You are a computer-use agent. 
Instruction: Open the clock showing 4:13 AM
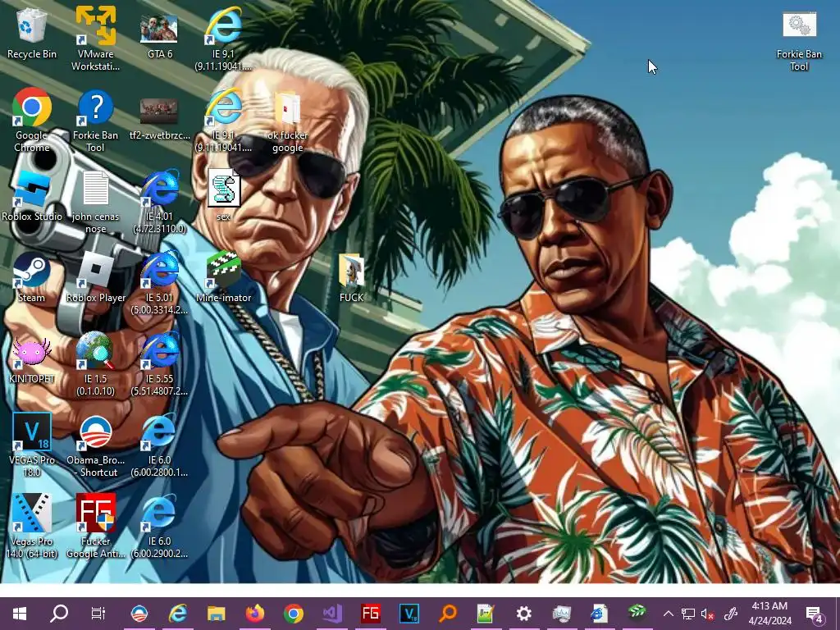(769, 614)
